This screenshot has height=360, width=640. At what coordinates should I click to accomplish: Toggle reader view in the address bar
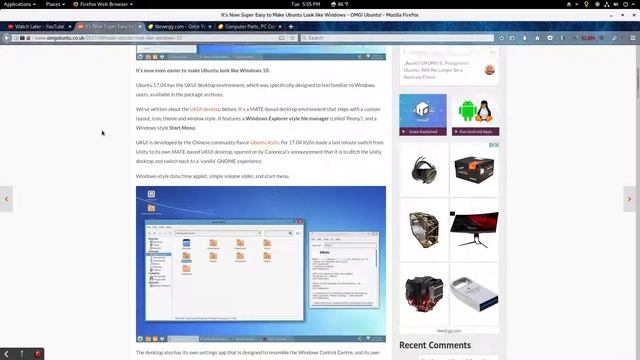tap(282, 38)
